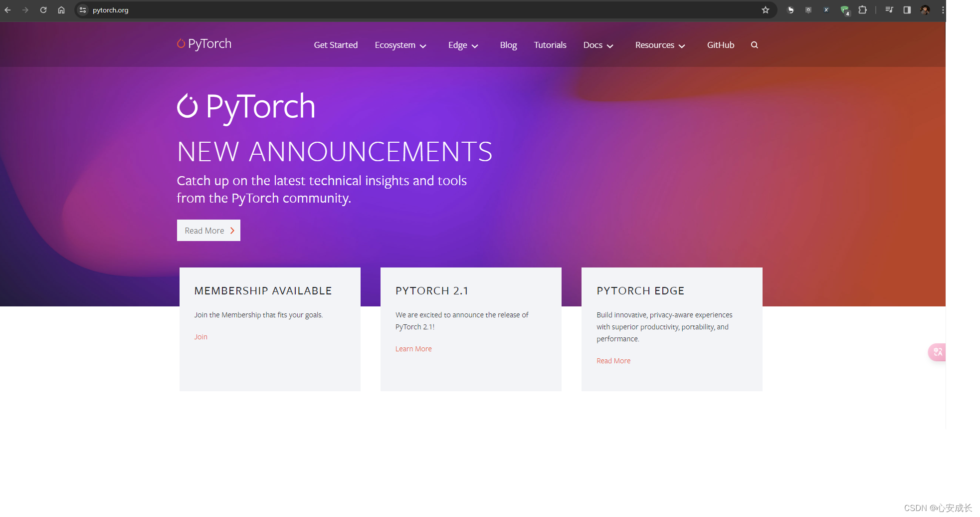Open the browser home page button
This screenshot has width=980, height=517.
61,10
